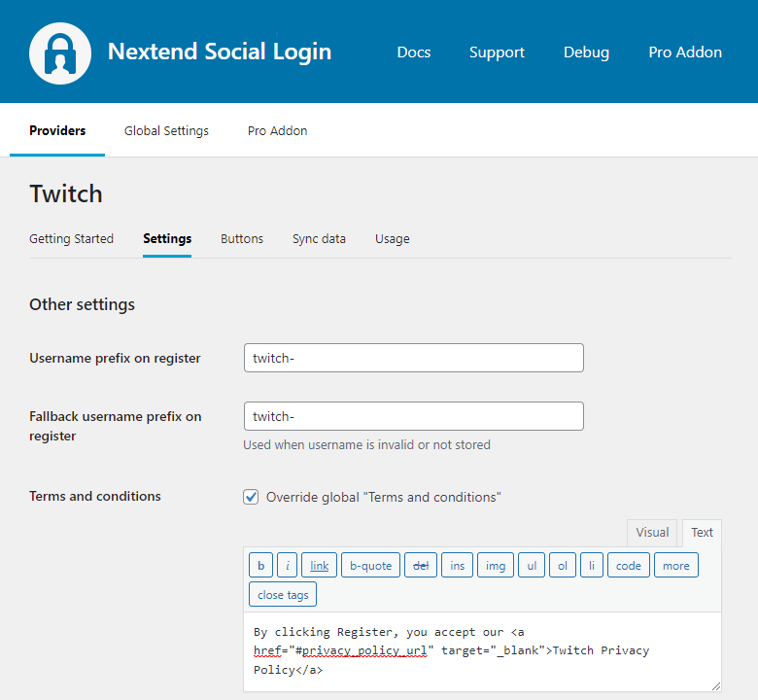
Task: Uncheck Override global Terms and conditions
Action: [x=251, y=497]
